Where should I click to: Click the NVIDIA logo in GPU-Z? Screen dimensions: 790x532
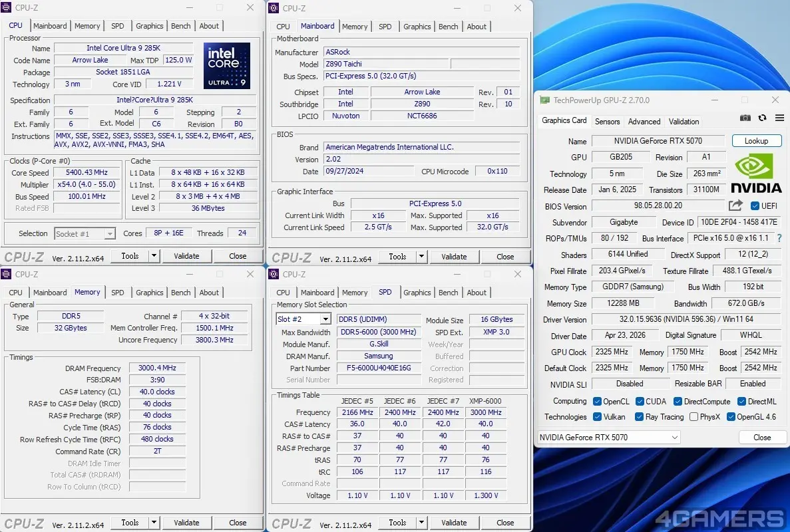coord(756,174)
